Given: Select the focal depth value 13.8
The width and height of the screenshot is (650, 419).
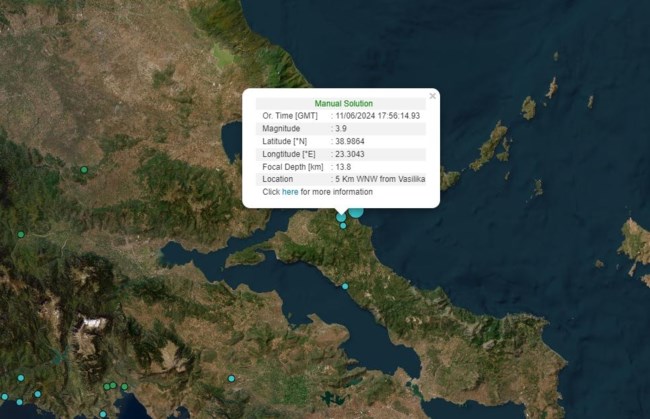Looking at the screenshot, I should [x=343, y=167].
